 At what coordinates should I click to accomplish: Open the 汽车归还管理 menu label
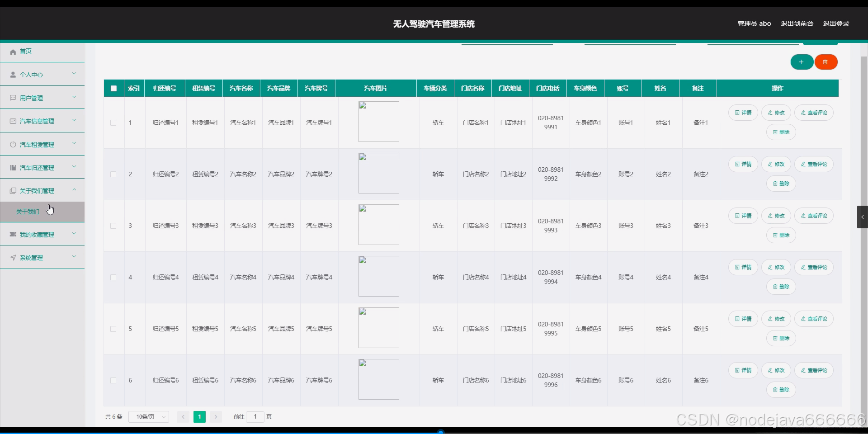coord(37,168)
